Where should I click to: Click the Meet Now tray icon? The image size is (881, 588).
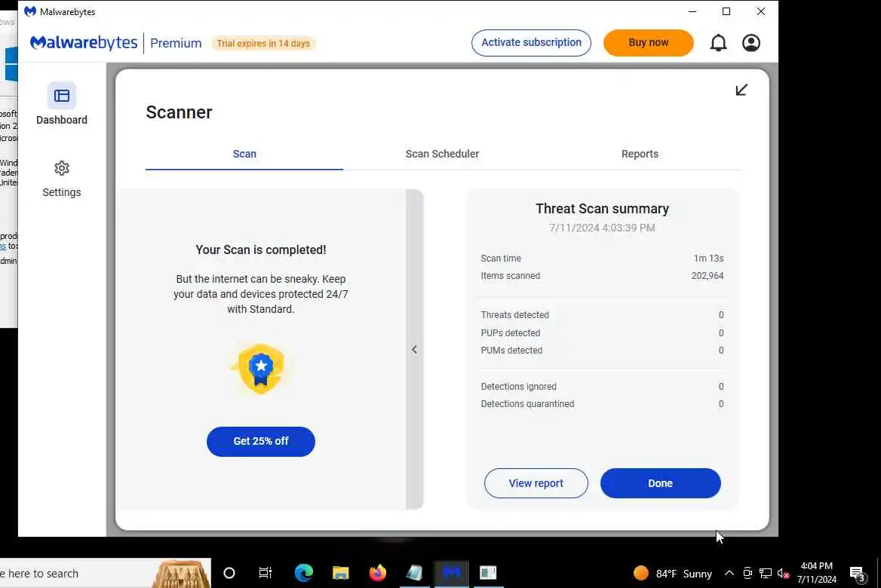click(x=747, y=574)
